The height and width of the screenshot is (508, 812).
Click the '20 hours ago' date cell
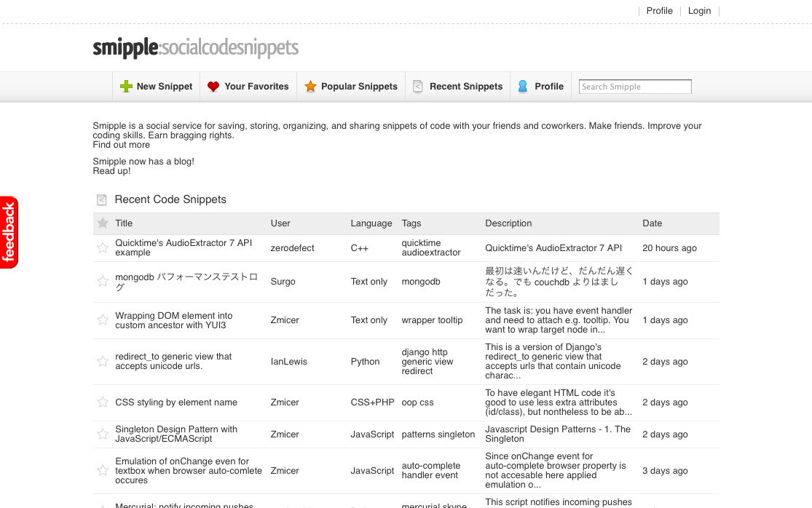pyautogui.click(x=669, y=248)
